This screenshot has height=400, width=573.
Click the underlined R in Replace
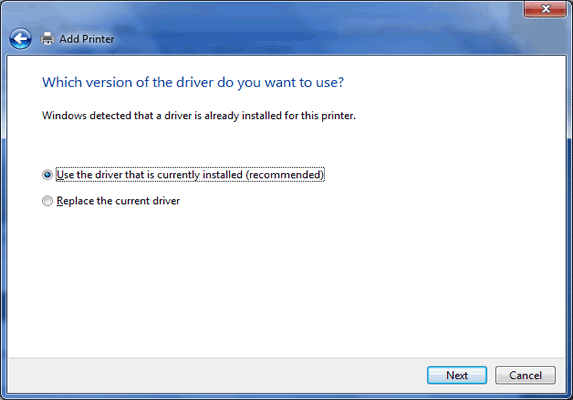[60, 201]
